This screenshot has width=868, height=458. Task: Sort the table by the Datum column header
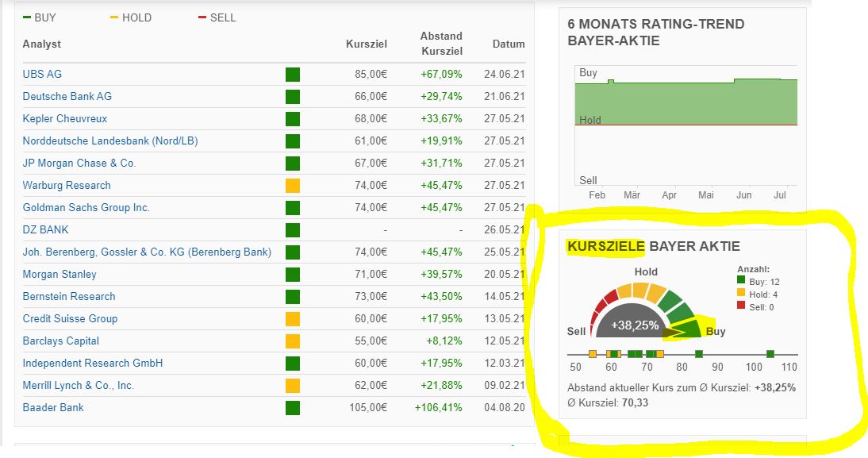pyautogui.click(x=509, y=44)
